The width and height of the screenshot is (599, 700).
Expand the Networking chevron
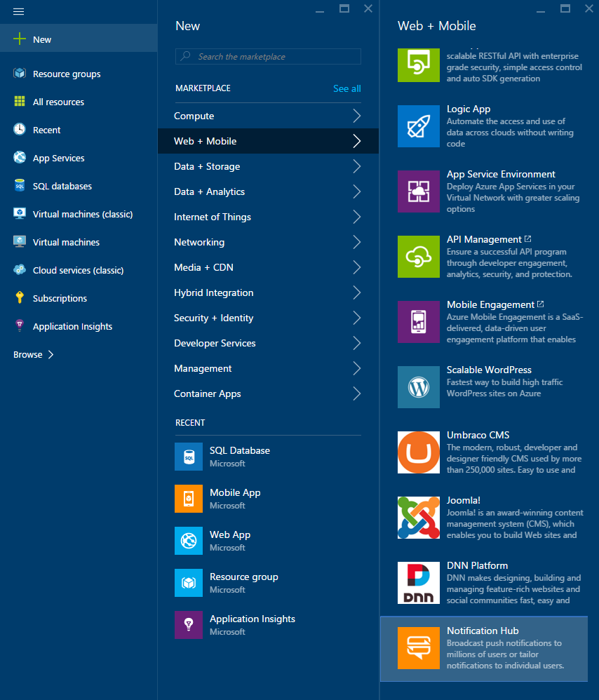coord(356,242)
